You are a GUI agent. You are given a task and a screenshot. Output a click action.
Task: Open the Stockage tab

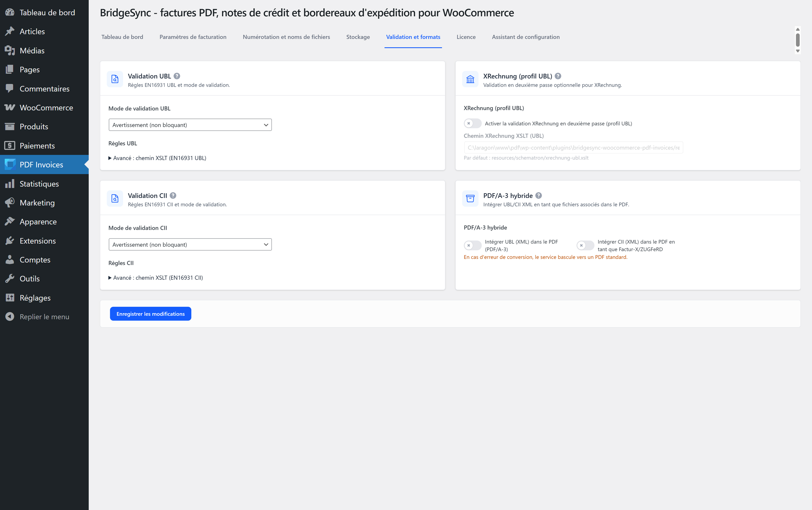[x=358, y=37]
